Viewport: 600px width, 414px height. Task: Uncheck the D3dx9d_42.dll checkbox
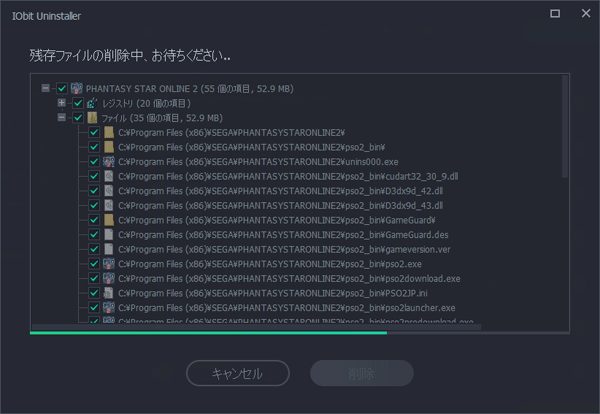pyautogui.click(x=94, y=191)
